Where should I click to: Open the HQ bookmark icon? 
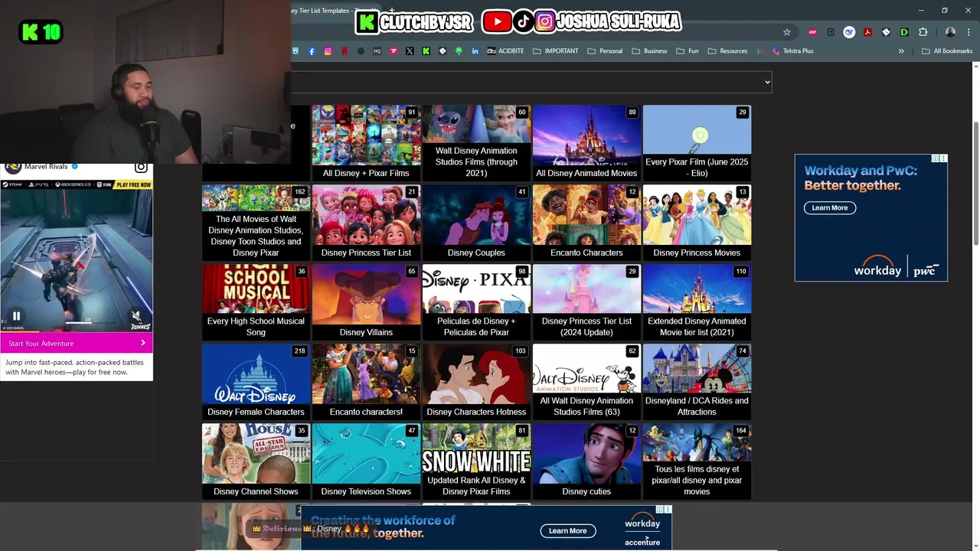click(377, 51)
